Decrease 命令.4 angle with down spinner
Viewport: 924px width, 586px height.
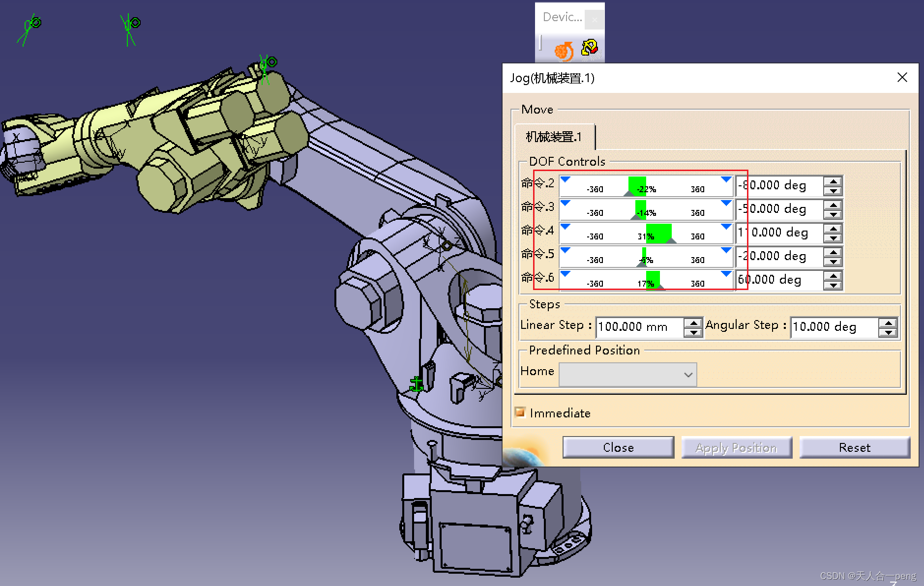pos(833,238)
